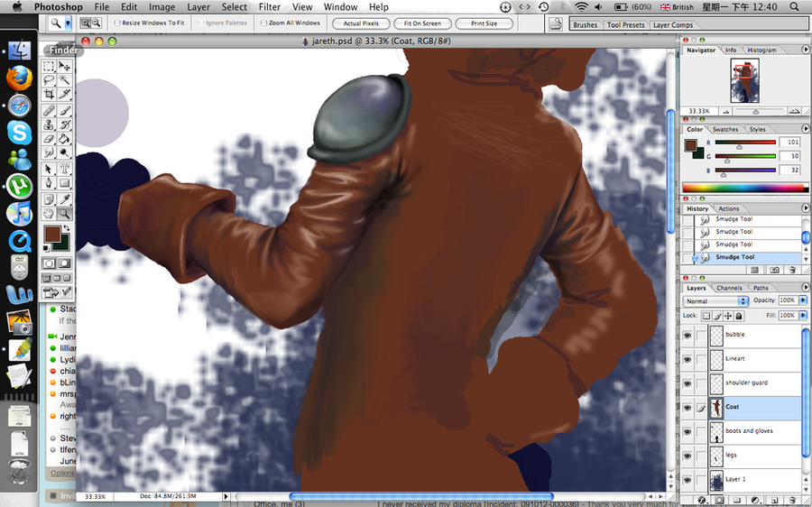Screen dimensions: 812x507
Task: Select the Dodge tool
Action: pyautogui.click(x=64, y=152)
